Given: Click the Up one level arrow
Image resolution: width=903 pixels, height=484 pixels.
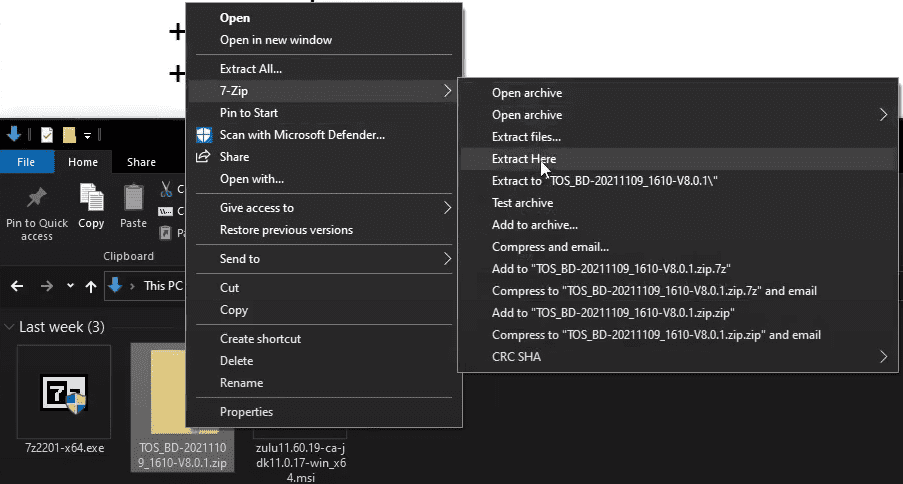Looking at the screenshot, I should pyautogui.click(x=90, y=286).
